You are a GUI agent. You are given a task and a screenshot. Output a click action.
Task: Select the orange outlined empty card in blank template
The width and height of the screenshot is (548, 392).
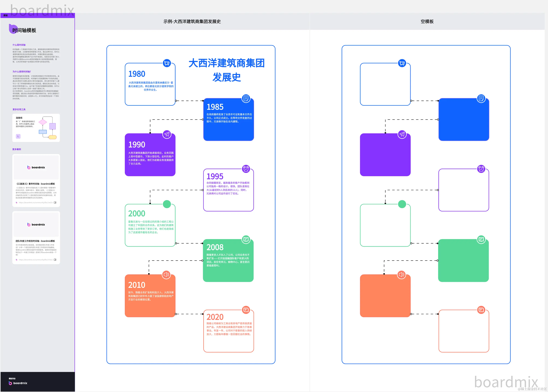point(464,331)
